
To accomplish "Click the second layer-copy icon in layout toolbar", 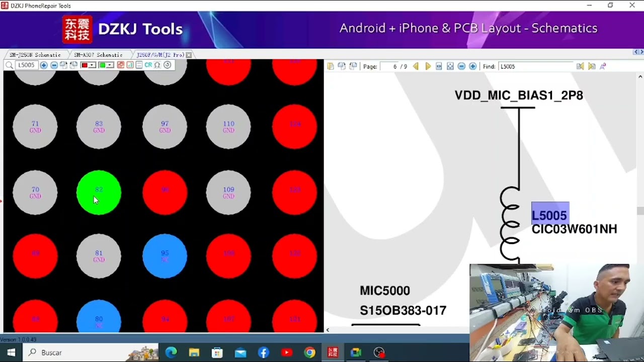I will [x=73, y=65].
